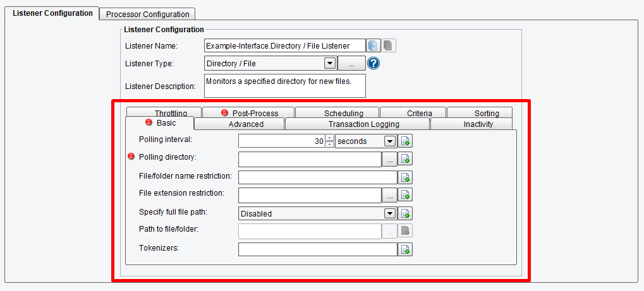
Task: Open the seconds unit dropdown
Action: point(390,141)
